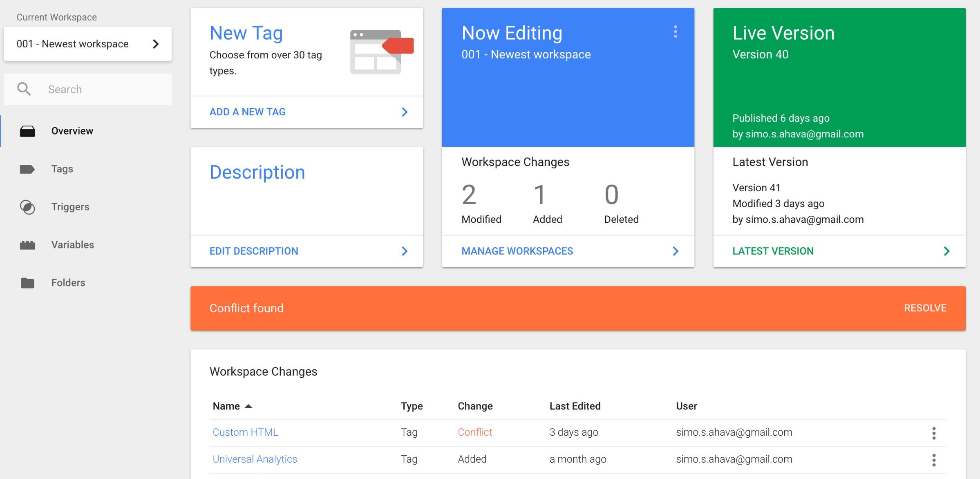The height and width of the screenshot is (479, 980).
Task: Open the Now Editing three-dot menu
Action: coord(675,32)
